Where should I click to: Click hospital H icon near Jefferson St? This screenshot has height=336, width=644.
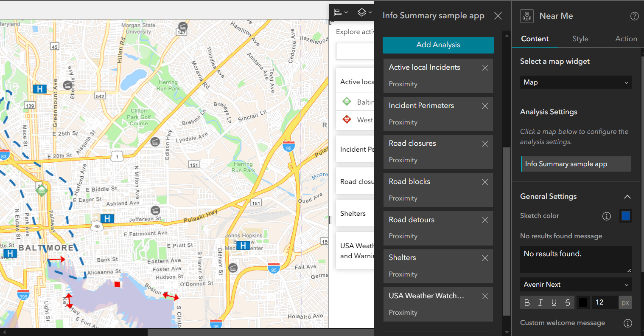[107, 218]
